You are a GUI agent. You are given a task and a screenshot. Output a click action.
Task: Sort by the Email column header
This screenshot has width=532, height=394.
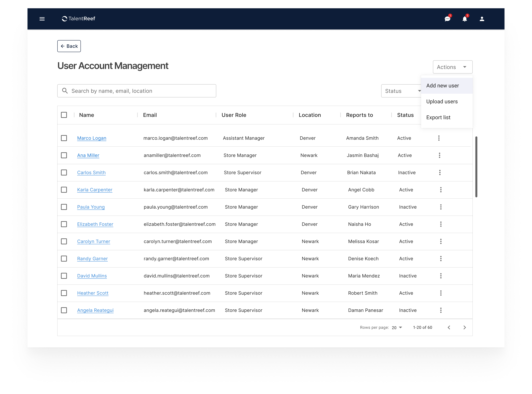150,115
